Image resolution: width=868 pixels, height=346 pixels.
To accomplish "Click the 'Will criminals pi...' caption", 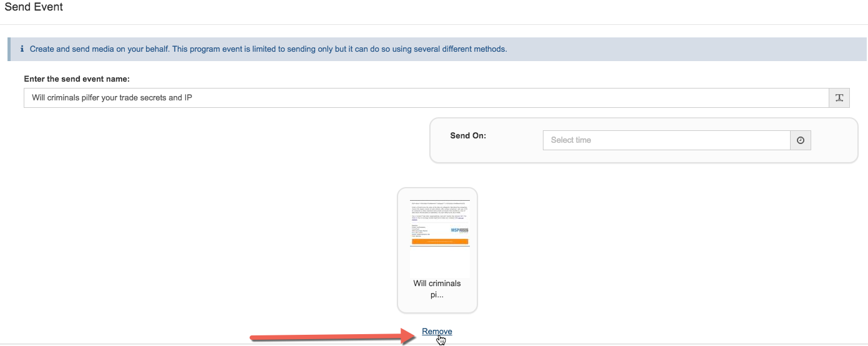I will tap(437, 289).
